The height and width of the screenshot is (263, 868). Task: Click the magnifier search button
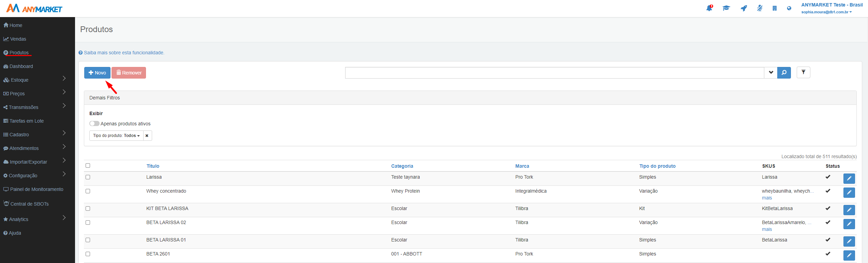(784, 72)
